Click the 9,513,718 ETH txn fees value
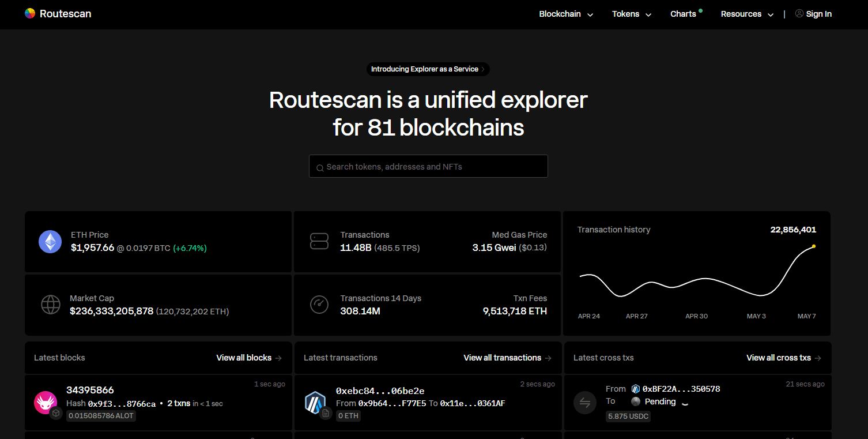The width and height of the screenshot is (868, 439). click(515, 311)
